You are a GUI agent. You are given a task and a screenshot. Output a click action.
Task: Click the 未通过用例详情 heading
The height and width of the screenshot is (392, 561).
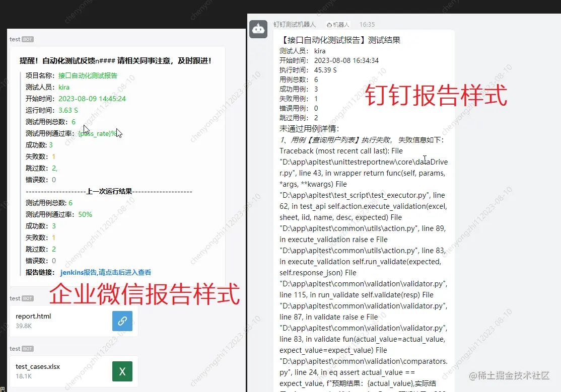[x=309, y=128]
